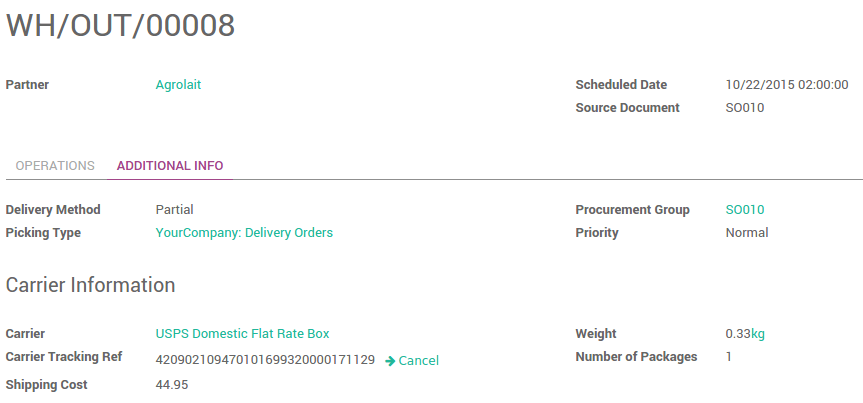Cancel the carrier tracking reference
This screenshot has width=863, height=403.
point(418,360)
